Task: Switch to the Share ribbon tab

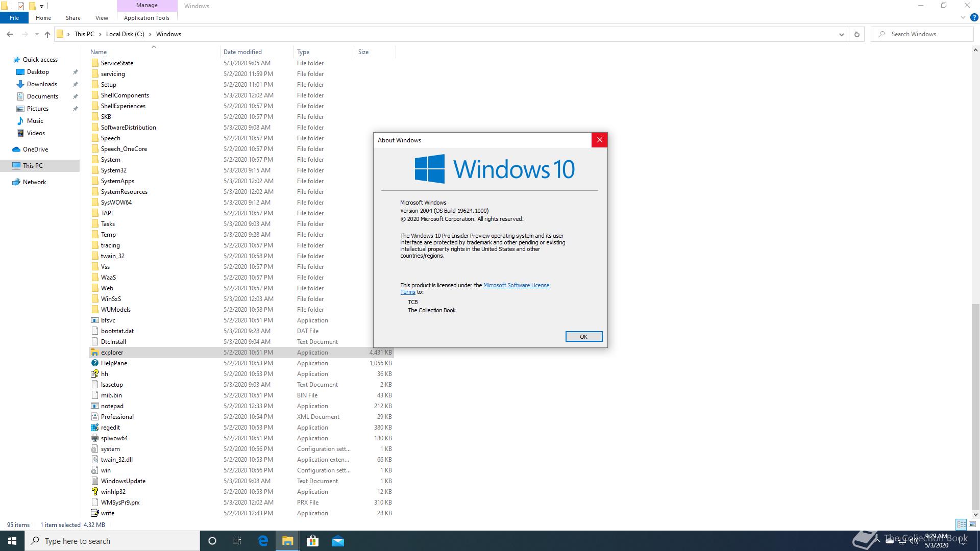Action: [73, 17]
